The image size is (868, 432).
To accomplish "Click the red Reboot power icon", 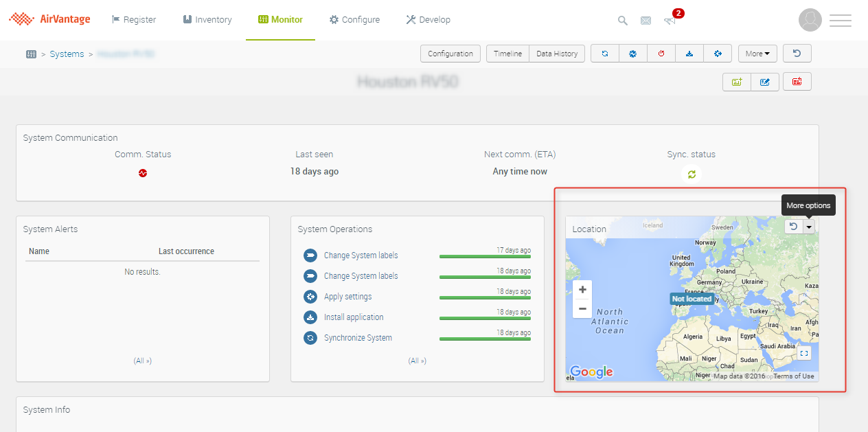I will [x=661, y=54].
